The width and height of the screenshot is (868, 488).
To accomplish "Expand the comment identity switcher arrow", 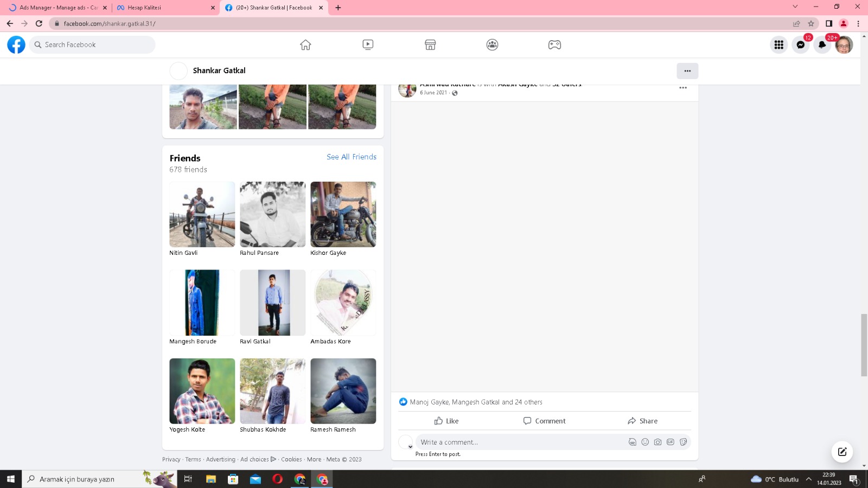I will (410, 447).
